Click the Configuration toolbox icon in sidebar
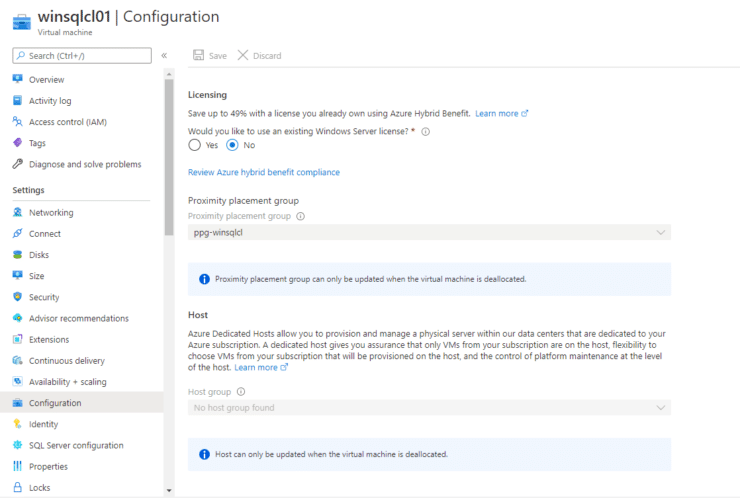 coord(17,403)
